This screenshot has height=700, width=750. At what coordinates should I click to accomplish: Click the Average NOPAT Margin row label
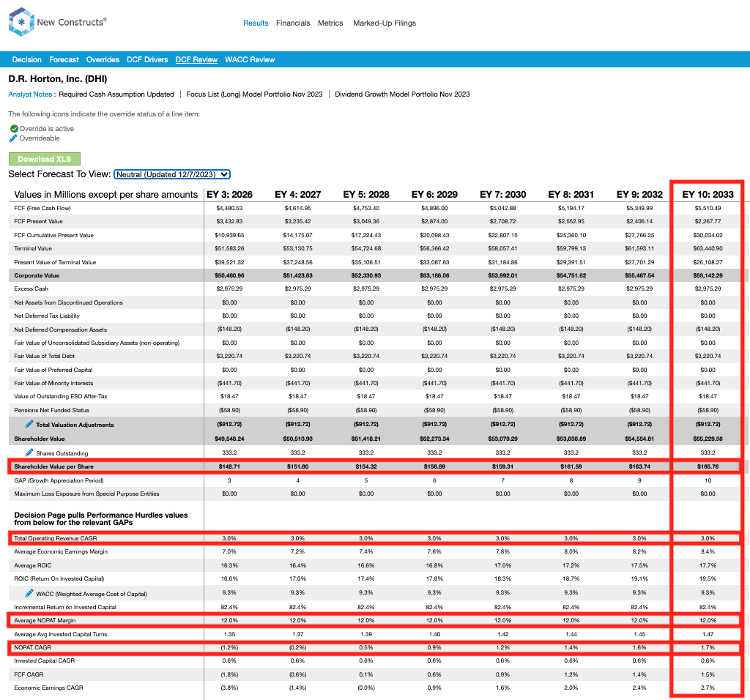tap(45, 621)
